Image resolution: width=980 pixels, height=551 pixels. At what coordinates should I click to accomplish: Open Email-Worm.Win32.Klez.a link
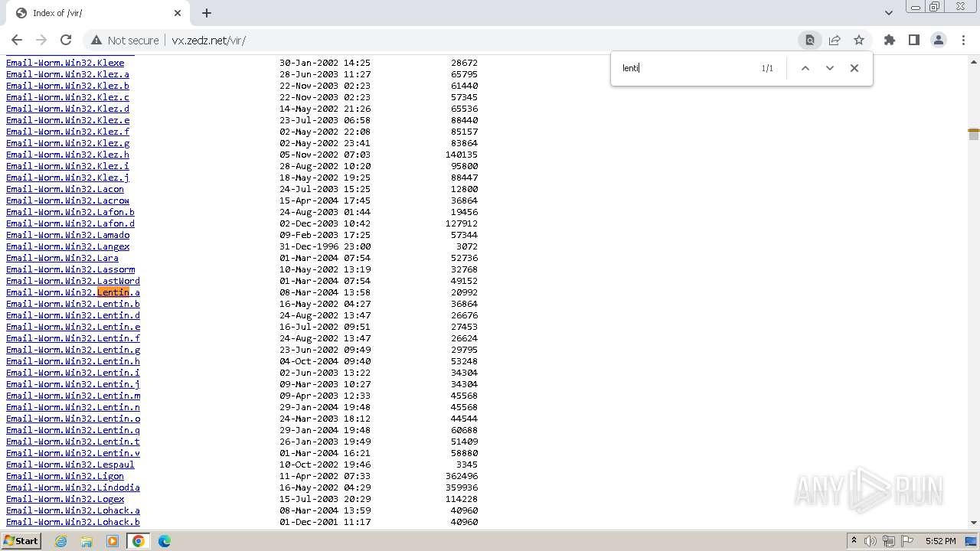coord(67,74)
